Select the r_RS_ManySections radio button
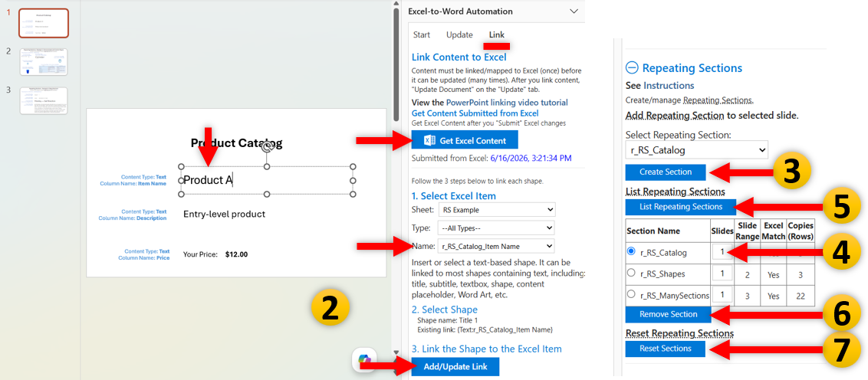Viewport: 868px width, 380px height. [631, 295]
